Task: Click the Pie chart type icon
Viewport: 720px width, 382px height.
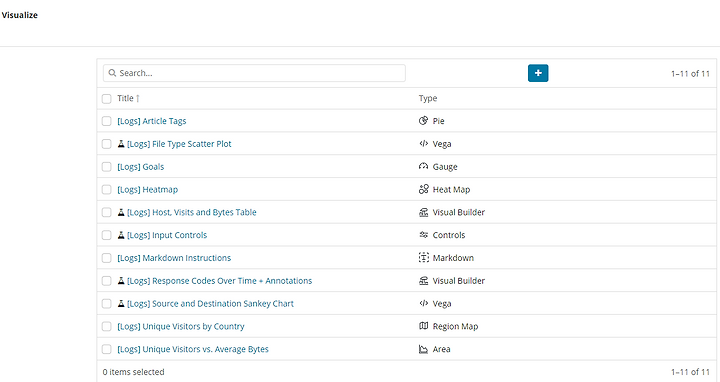Action: pyautogui.click(x=423, y=121)
